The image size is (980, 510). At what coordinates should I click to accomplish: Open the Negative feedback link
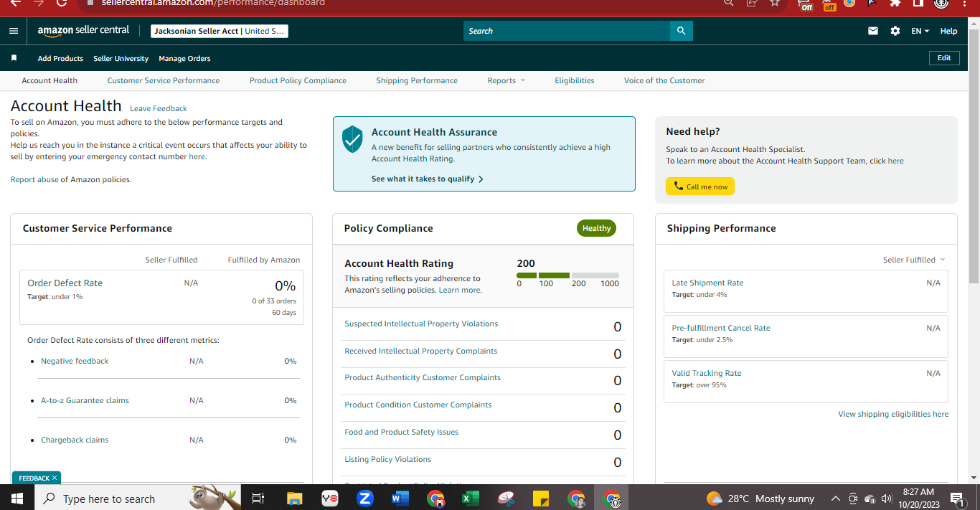coord(75,361)
